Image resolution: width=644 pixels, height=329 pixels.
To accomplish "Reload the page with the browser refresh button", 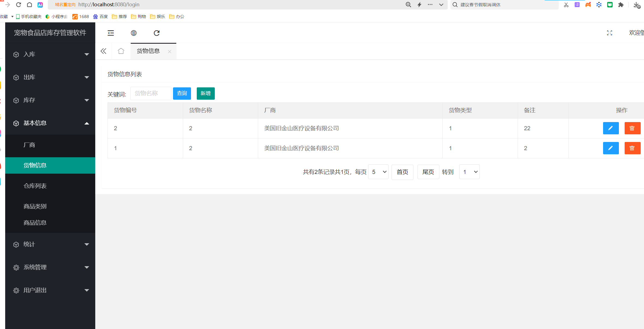I will (x=19, y=5).
